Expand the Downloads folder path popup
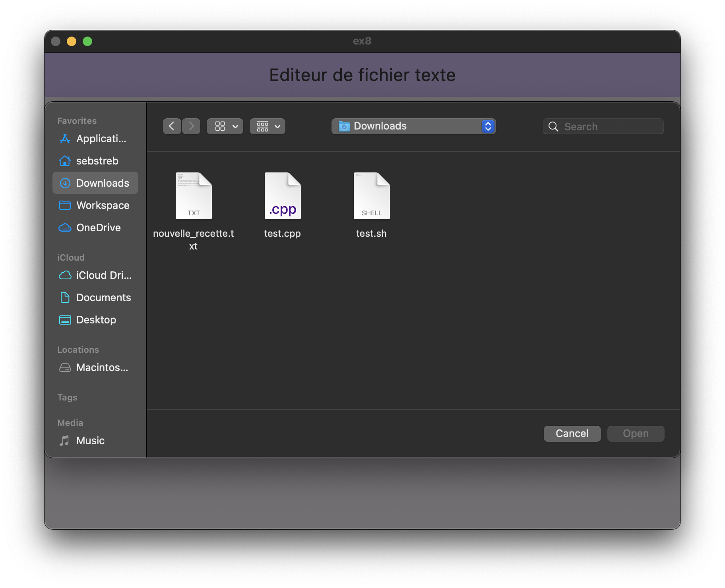The height and width of the screenshot is (588, 725). pos(413,126)
